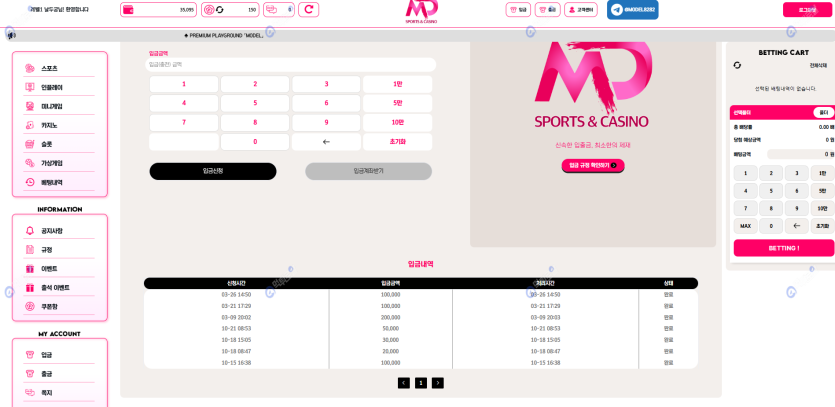
Task: Click the deposit amount input field
Action: point(291,64)
